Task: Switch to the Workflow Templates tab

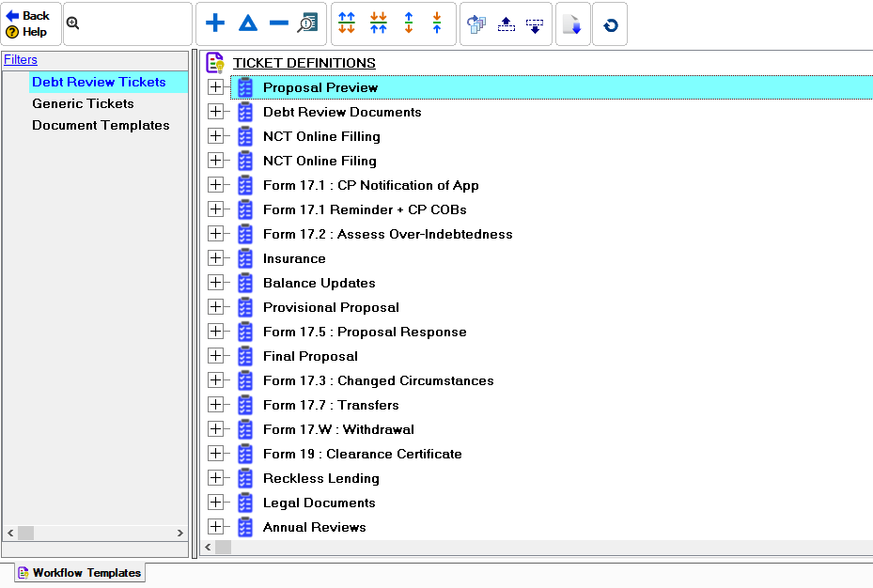Action: click(79, 572)
